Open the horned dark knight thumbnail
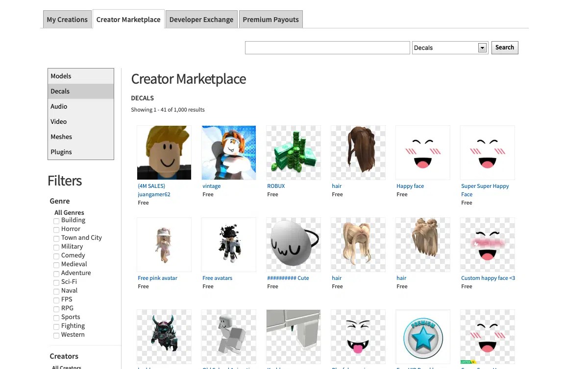The height and width of the screenshot is (369, 588). tap(164, 337)
